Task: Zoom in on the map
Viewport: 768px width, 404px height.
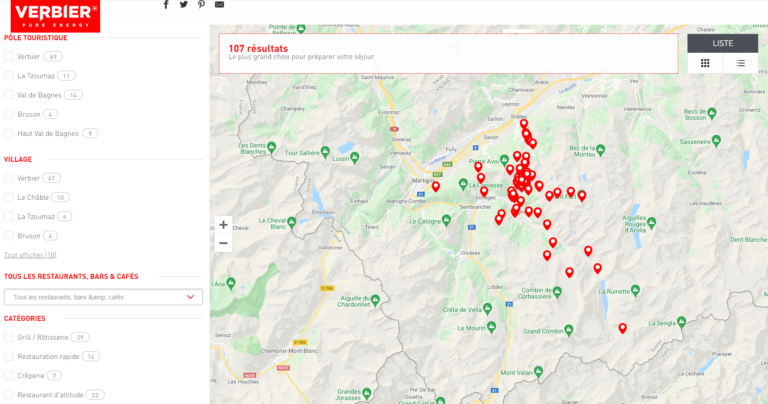Action: pos(223,225)
